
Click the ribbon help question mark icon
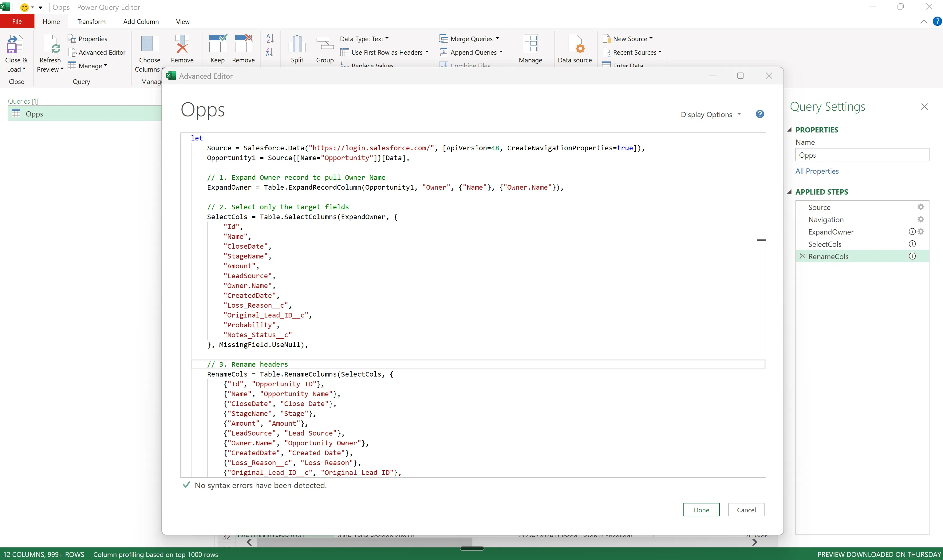coord(937,22)
